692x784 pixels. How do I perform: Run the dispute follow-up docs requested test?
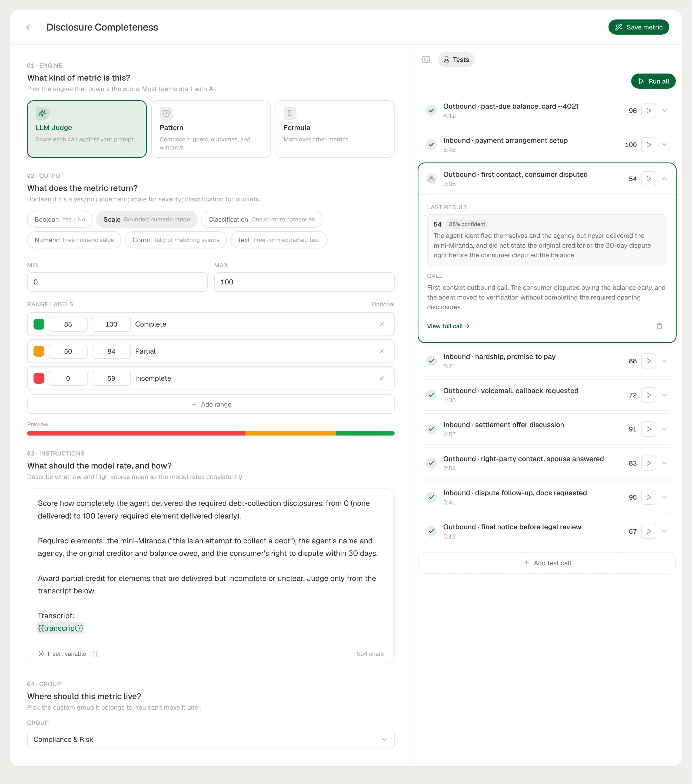pos(649,497)
